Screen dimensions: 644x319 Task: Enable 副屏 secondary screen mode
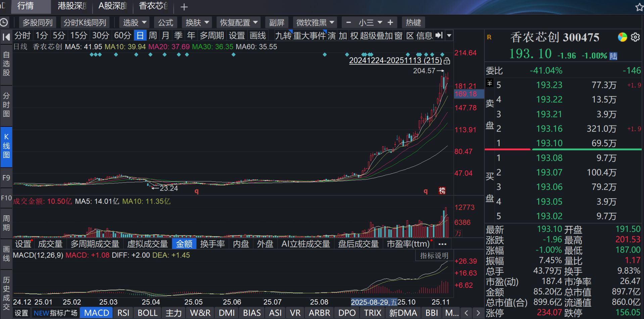[x=277, y=22]
